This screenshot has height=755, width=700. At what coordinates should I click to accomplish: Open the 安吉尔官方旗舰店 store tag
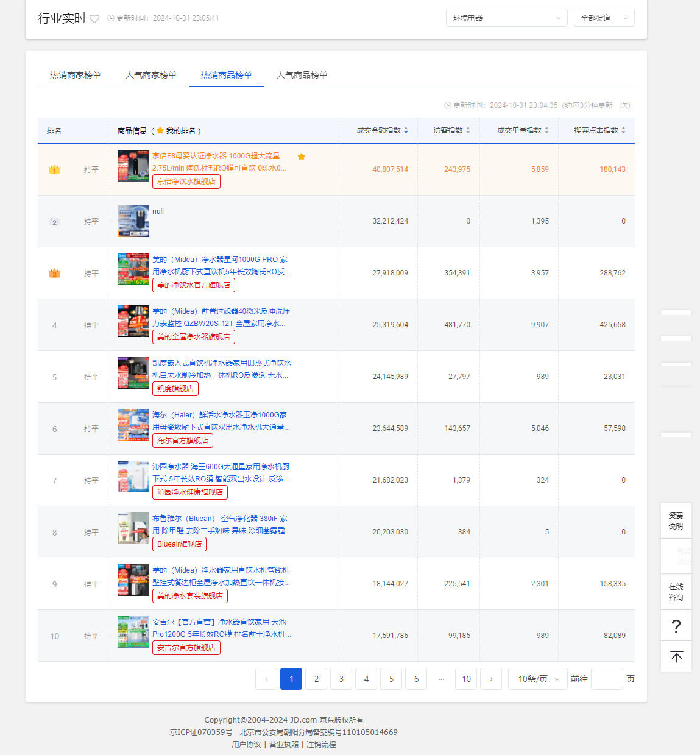point(186,648)
